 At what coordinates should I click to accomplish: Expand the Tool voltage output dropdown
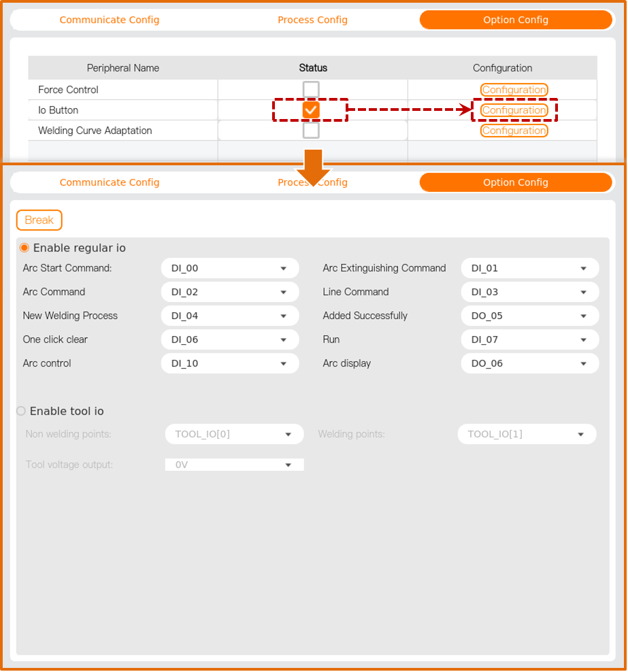tap(235, 465)
